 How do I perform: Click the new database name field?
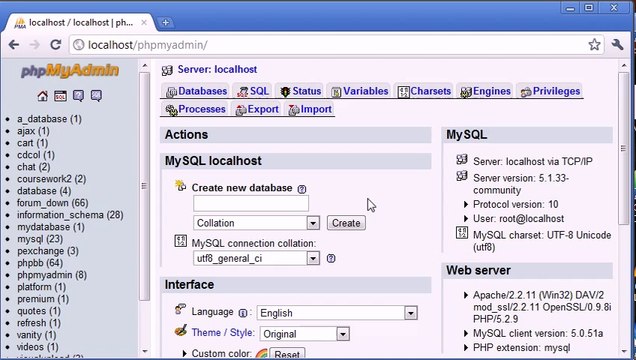[251, 204]
